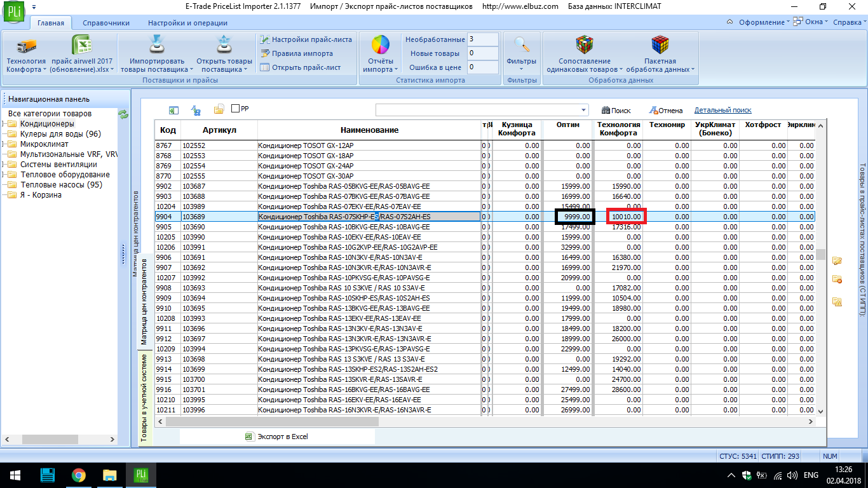Click the middle yellow delete icon on right edge
This screenshot has width=868, height=488.
pyautogui.click(x=837, y=280)
